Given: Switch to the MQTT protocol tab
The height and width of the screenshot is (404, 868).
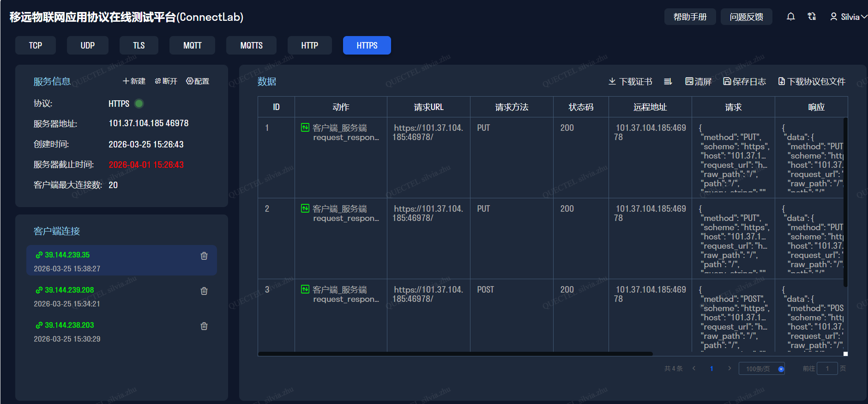Looking at the screenshot, I should point(192,45).
